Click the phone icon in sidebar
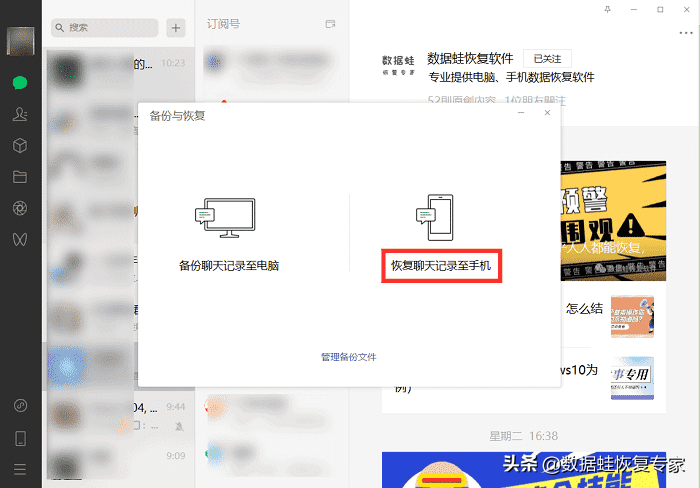This screenshot has height=488, width=700. pyautogui.click(x=19, y=438)
